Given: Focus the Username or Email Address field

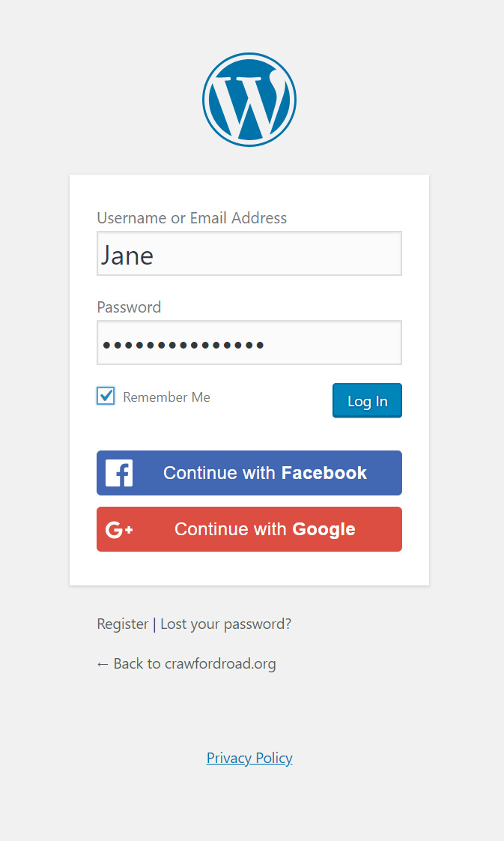Looking at the screenshot, I should (x=249, y=254).
